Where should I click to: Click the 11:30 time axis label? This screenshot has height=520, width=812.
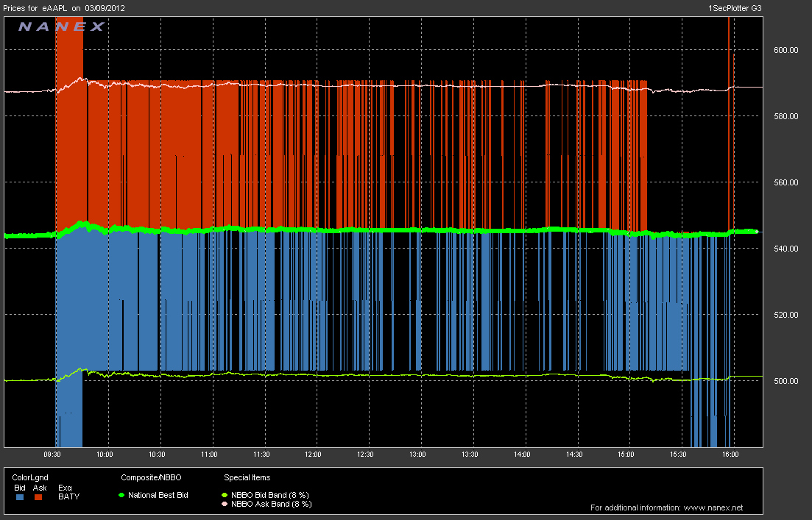coord(261,455)
